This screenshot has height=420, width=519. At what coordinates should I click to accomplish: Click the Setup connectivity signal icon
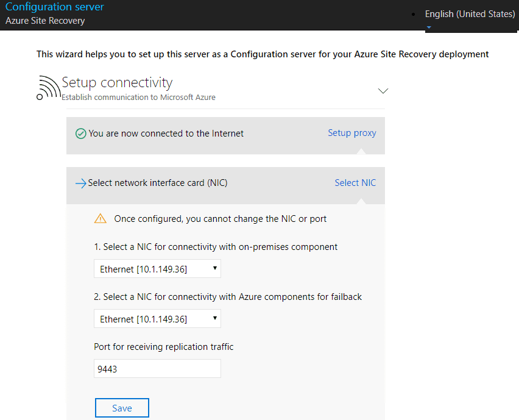pos(49,87)
